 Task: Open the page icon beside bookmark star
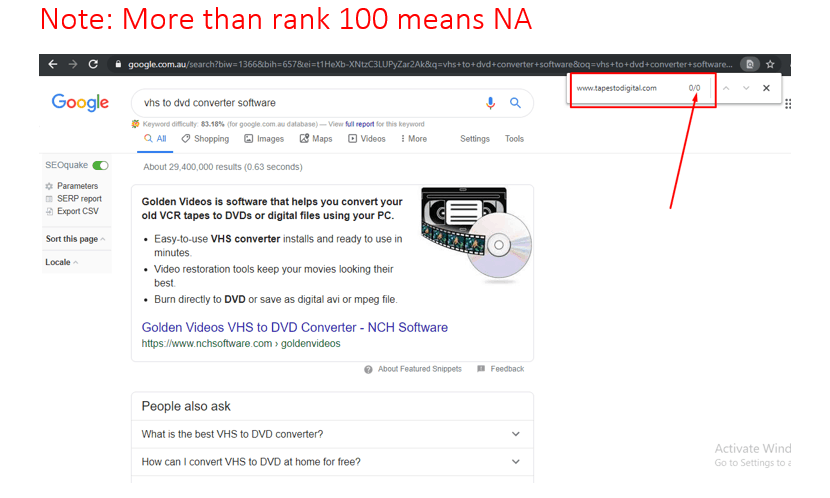750,64
